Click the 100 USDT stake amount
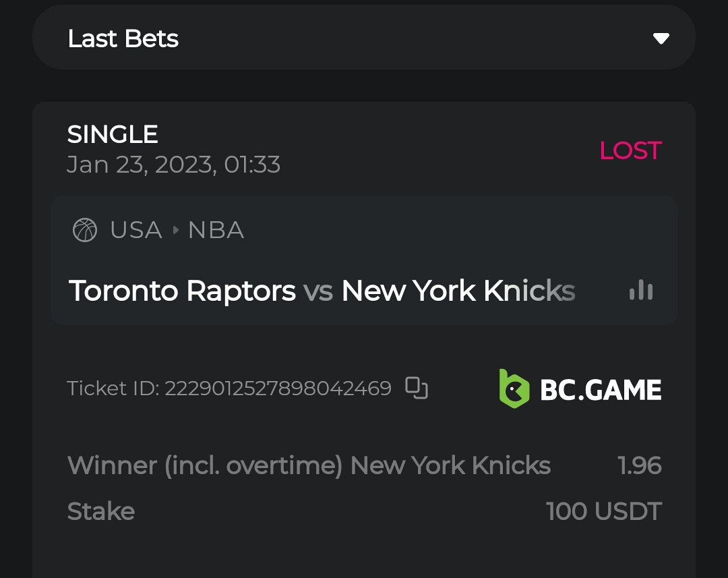Image resolution: width=728 pixels, height=578 pixels. point(604,511)
